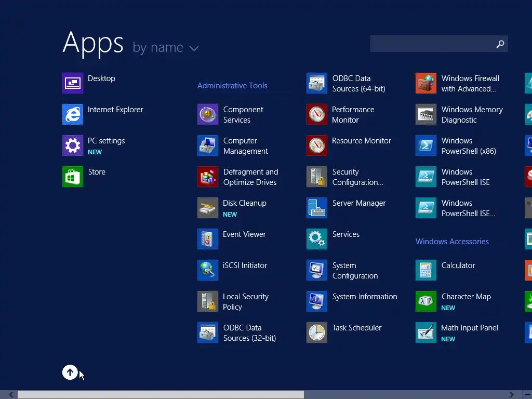Viewport: 532px width, 399px height.
Task: Select the Administrative Tools group header
Action: (232, 86)
